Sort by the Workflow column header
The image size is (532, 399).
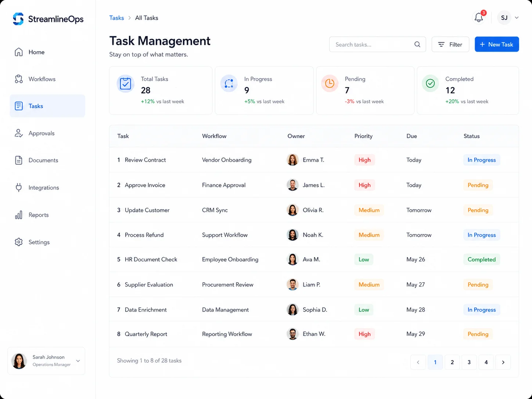214,136
